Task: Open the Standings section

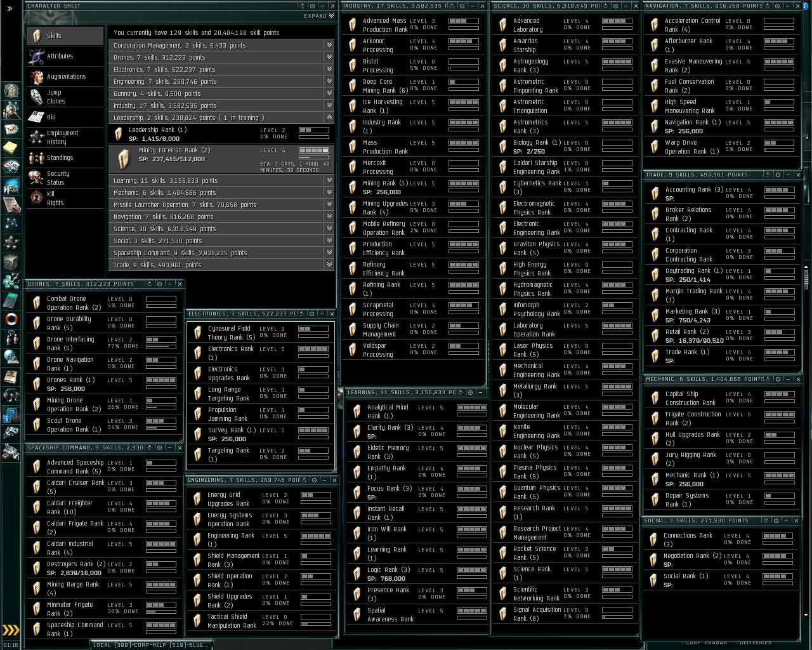Action: click(65, 157)
